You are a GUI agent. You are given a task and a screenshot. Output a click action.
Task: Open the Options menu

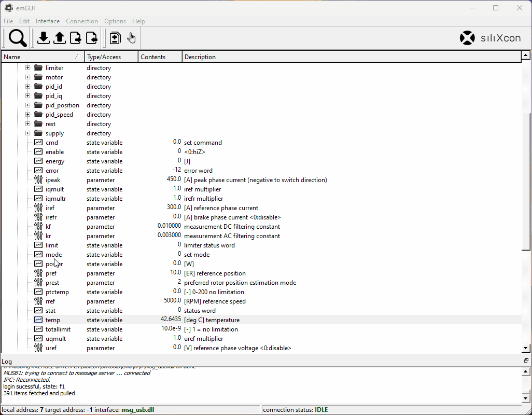tap(115, 21)
